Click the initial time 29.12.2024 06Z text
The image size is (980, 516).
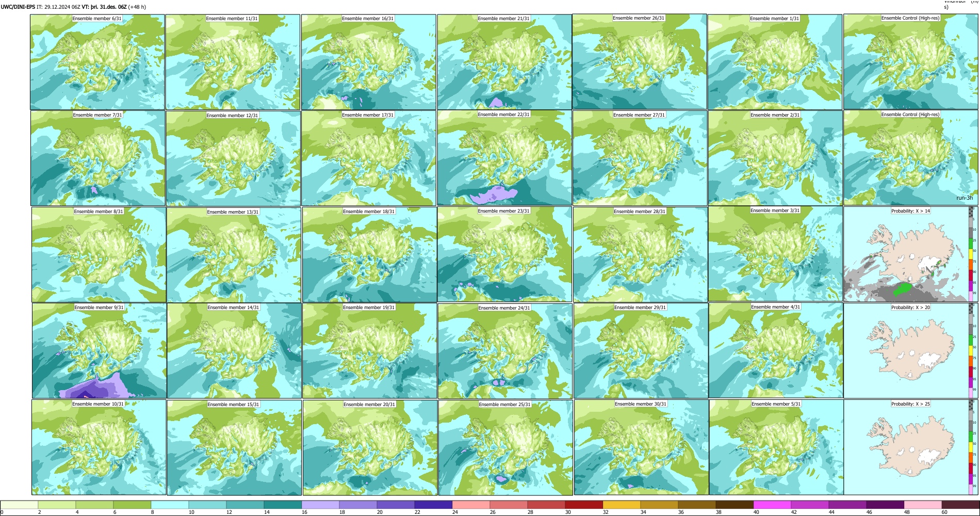pyautogui.click(x=62, y=7)
